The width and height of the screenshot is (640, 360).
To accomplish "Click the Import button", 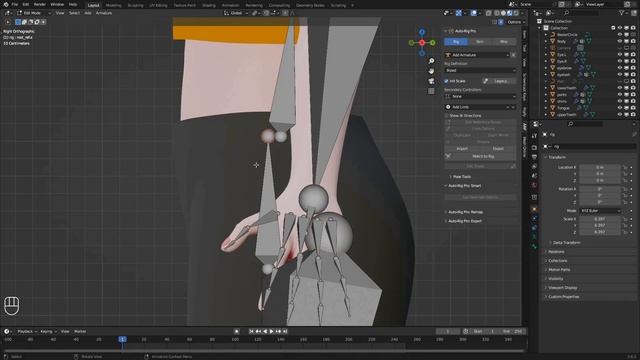I will (x=462, y=149).
